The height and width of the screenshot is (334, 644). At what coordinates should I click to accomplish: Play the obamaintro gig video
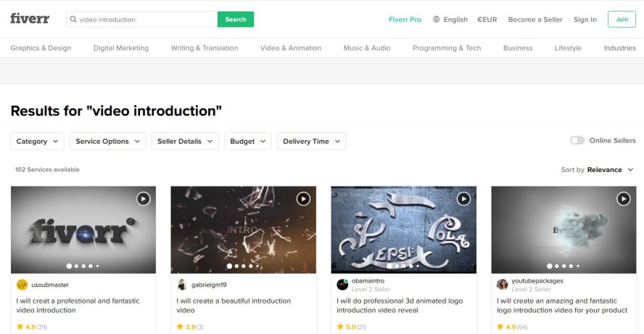[463, 199]
